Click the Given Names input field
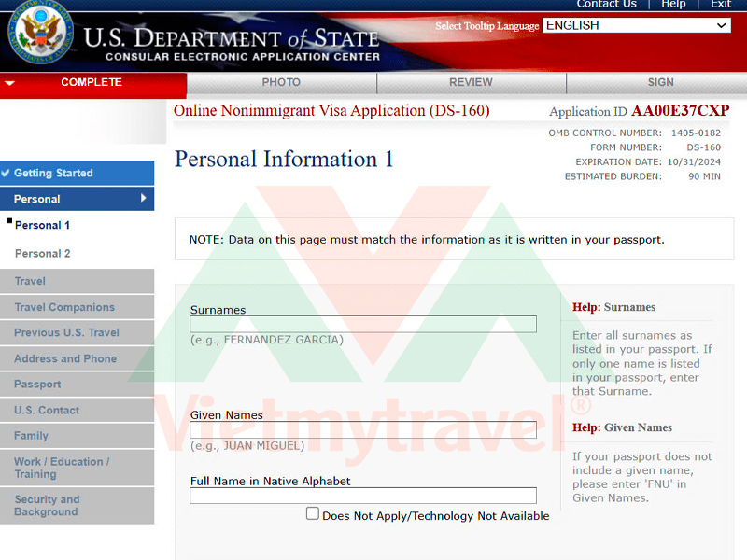This screenshot has width=747, height=560. click(363, 429)
